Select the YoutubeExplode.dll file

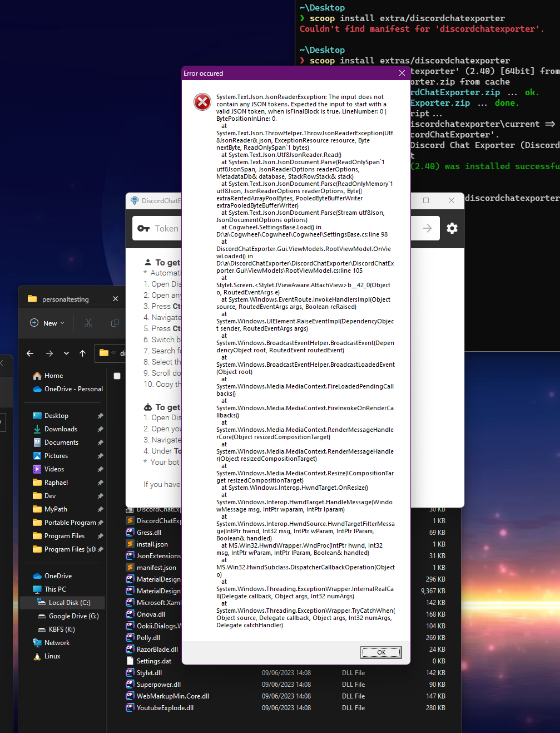pos(165,707)
